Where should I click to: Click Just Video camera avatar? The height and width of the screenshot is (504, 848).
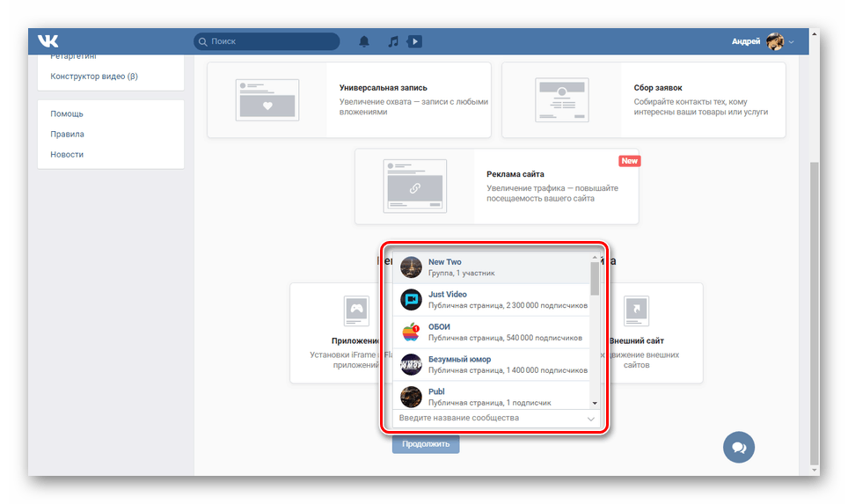click(411, 300)
